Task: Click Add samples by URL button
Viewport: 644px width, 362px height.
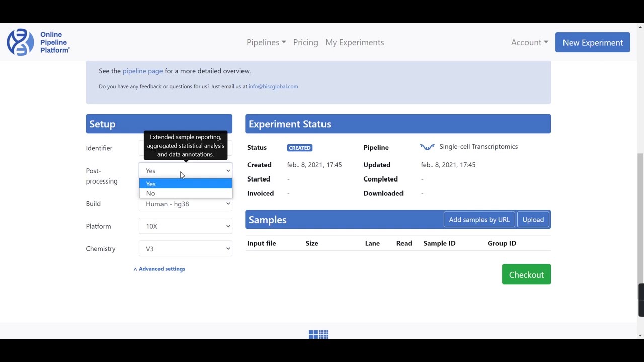Action: pos(479,220)
